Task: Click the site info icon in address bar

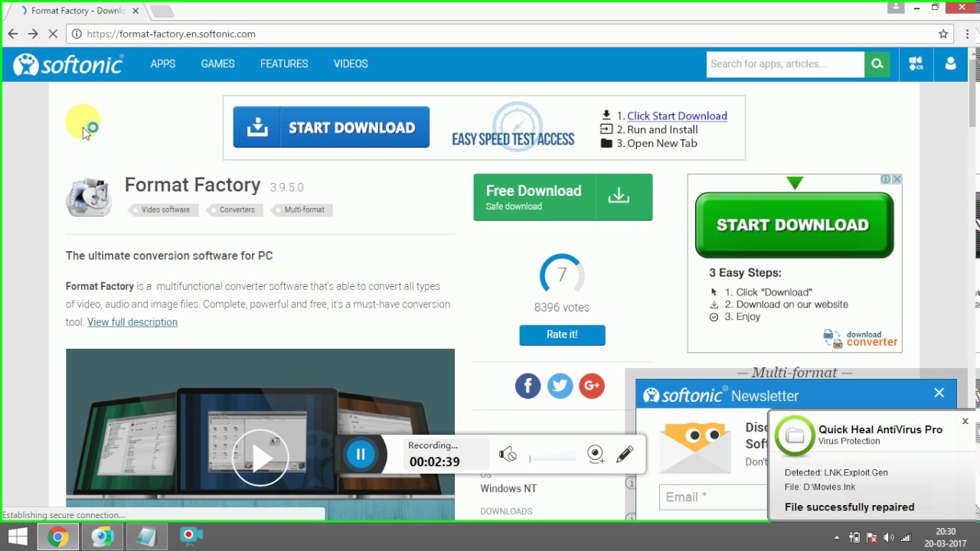Action: pos(76,34)
